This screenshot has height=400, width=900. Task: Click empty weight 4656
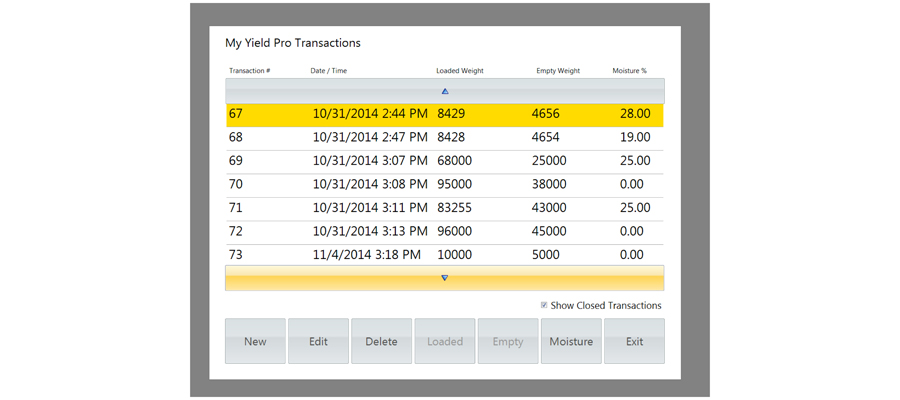[x=545, y=114]
